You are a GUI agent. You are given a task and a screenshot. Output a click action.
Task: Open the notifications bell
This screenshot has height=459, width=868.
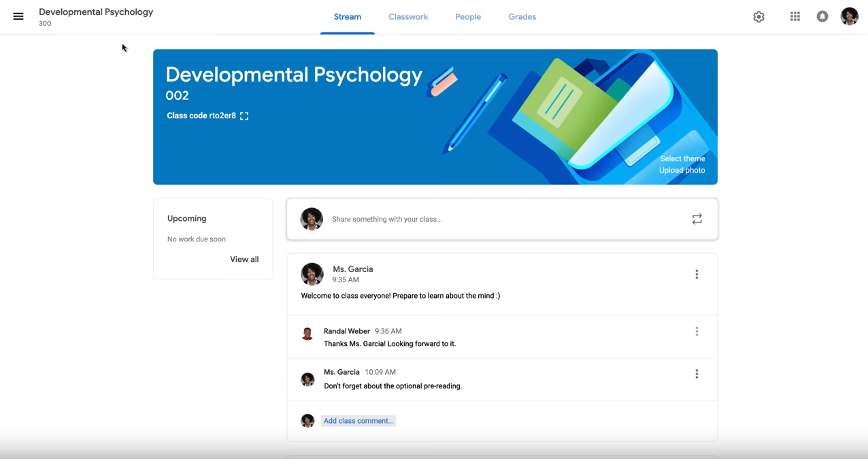[822, 16]
